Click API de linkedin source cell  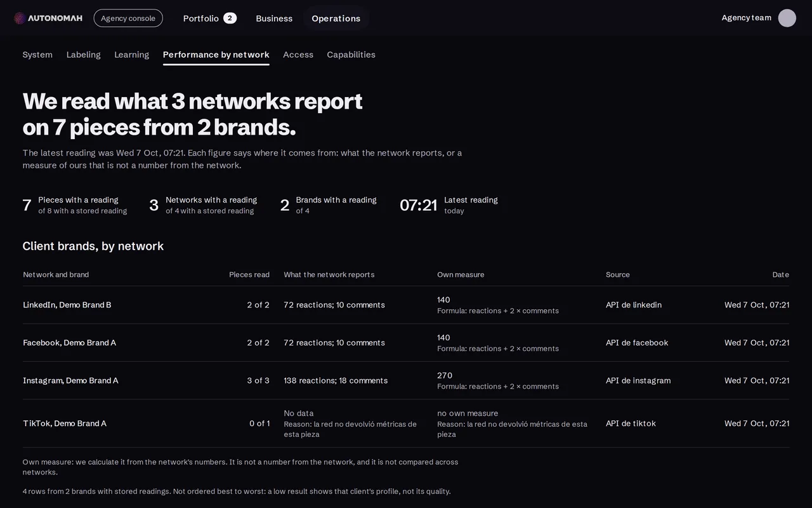tap(634, 305)
